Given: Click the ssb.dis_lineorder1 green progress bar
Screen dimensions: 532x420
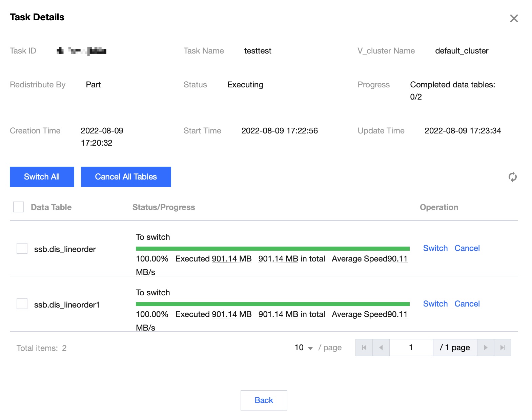Looking at the screenshot, I should [272, 304].
